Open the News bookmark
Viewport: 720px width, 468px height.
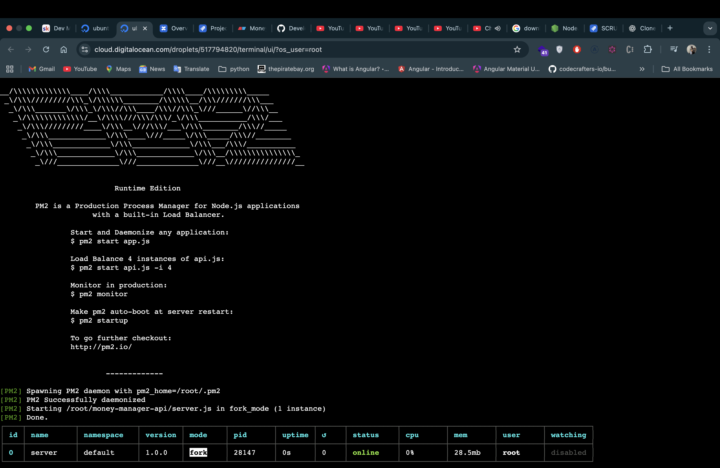[152, 69]
